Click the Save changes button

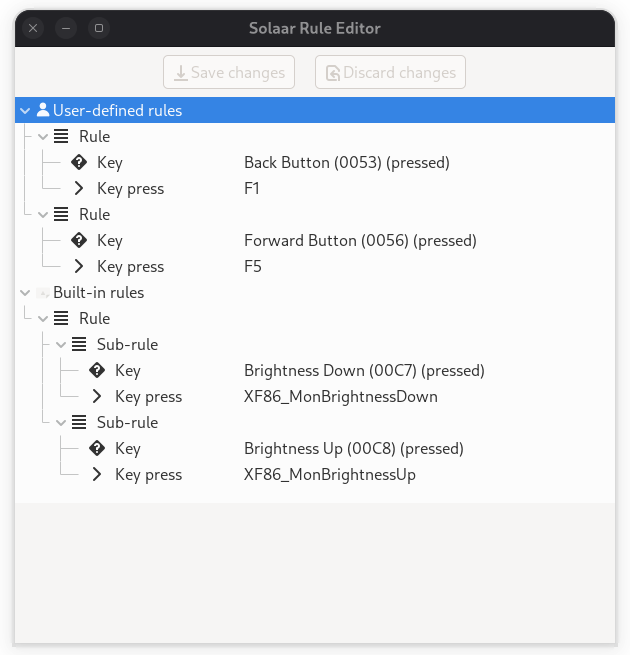tap(230, 72)
